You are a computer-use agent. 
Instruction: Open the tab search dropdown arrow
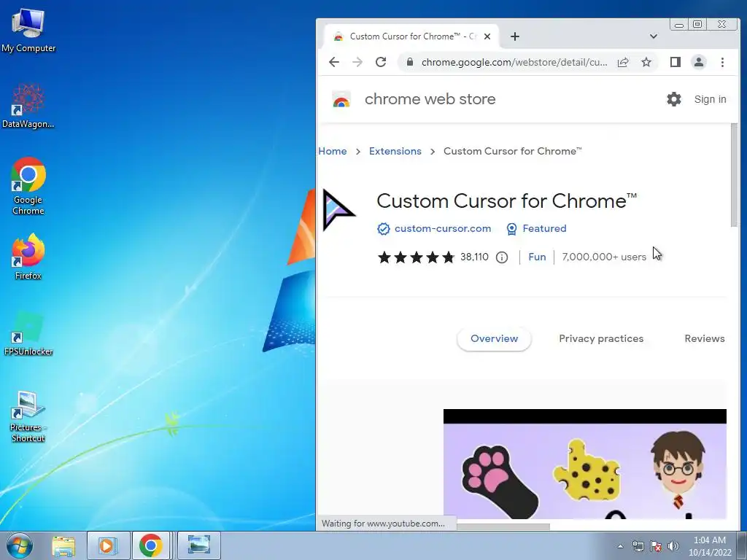coord(654,36)
